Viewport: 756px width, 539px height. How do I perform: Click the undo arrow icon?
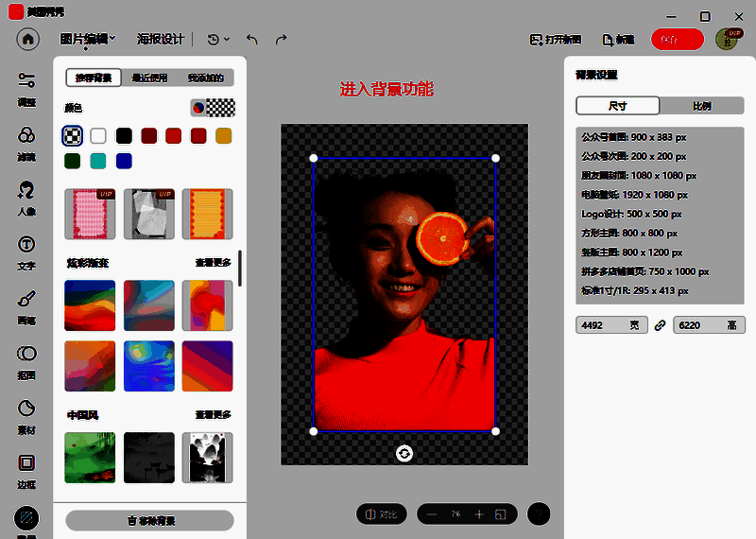pyautogui.click(x=251, y=40)
